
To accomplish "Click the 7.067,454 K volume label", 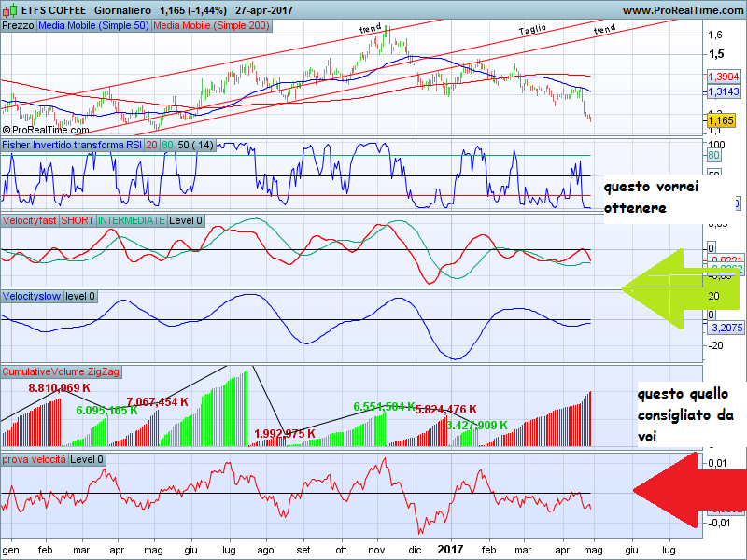I will tap(157, 402).
